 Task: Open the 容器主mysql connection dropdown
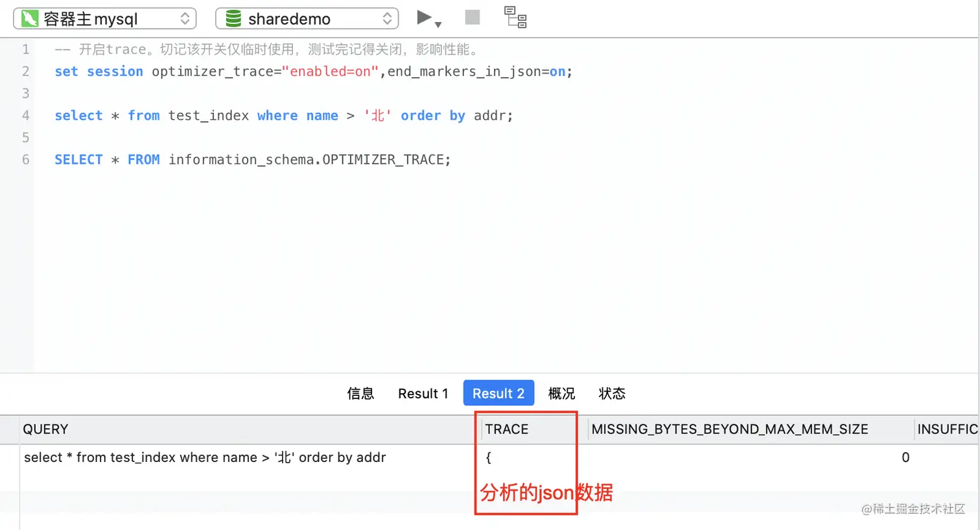(x=105, y=19)
